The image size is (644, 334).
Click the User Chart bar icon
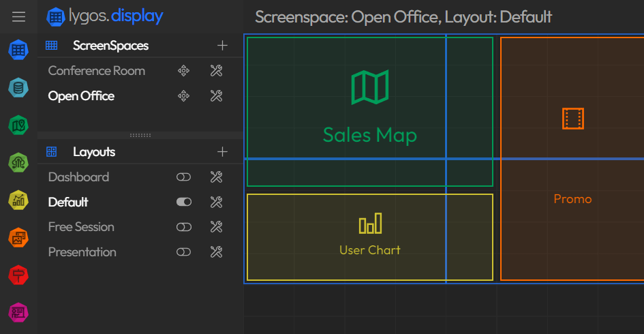[371, 223]
